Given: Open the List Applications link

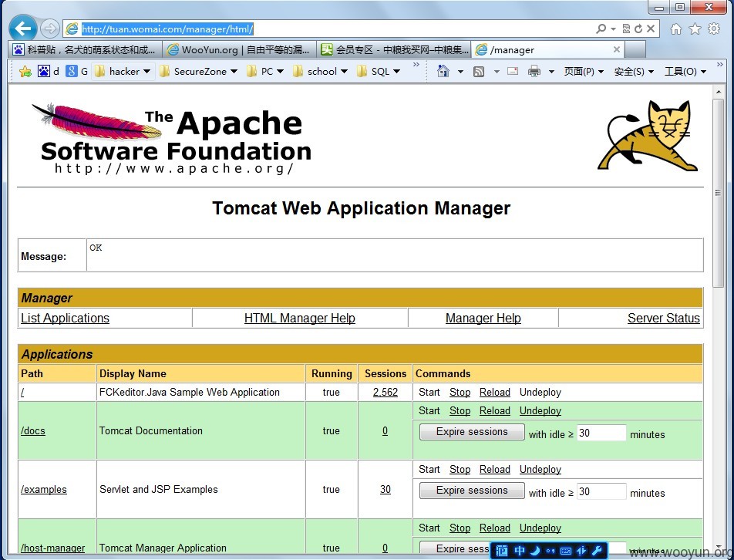Looking at the screenshot, I should (65, 318).
